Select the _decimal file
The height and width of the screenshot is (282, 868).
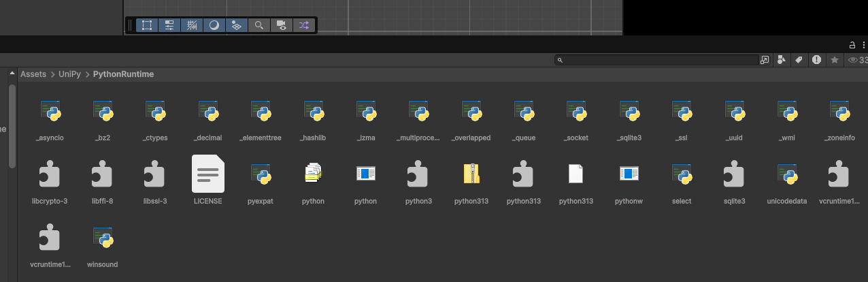207,121
